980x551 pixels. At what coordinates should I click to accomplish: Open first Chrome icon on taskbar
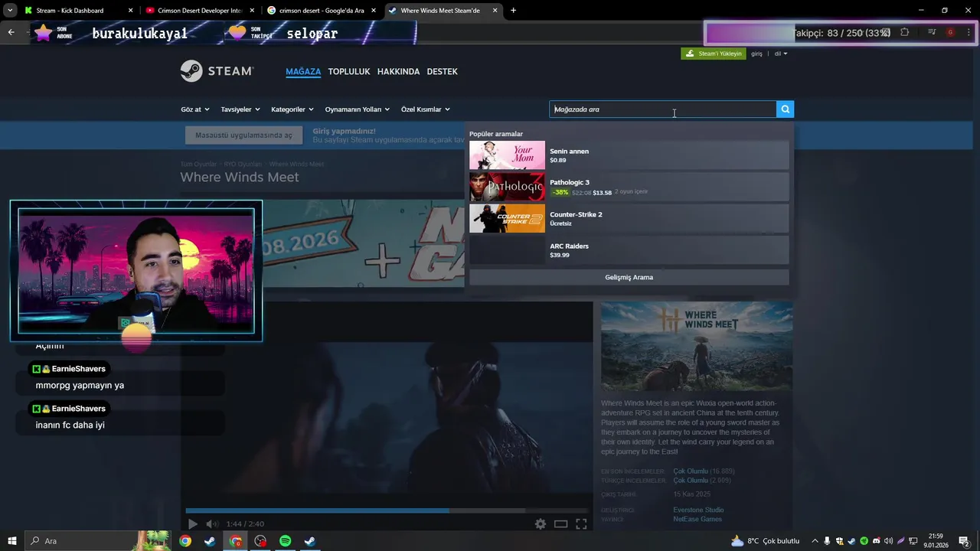(185, 541)
